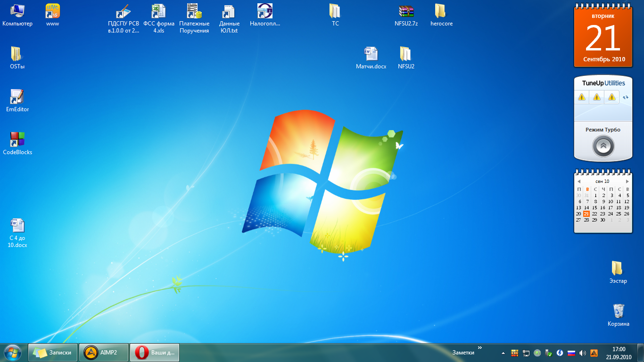Switch to the Записки taskbar window
644x362 pixels.
tap(53, 352)
